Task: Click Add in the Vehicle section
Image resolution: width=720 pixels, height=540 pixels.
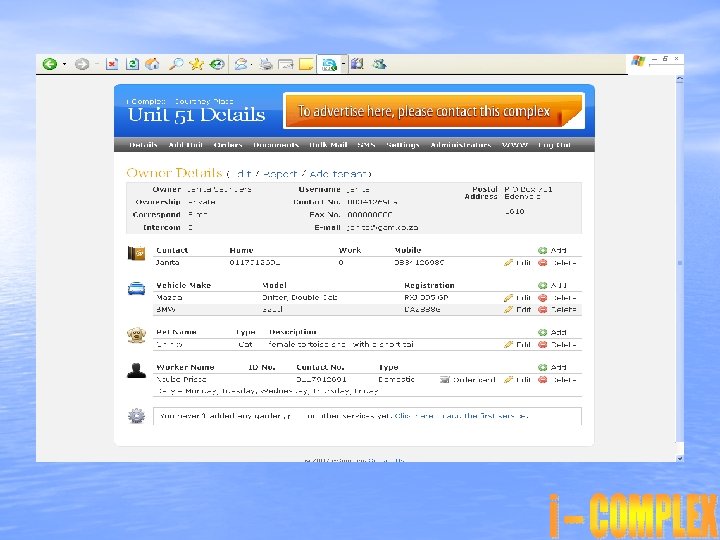Action: [x=553, y=285]
